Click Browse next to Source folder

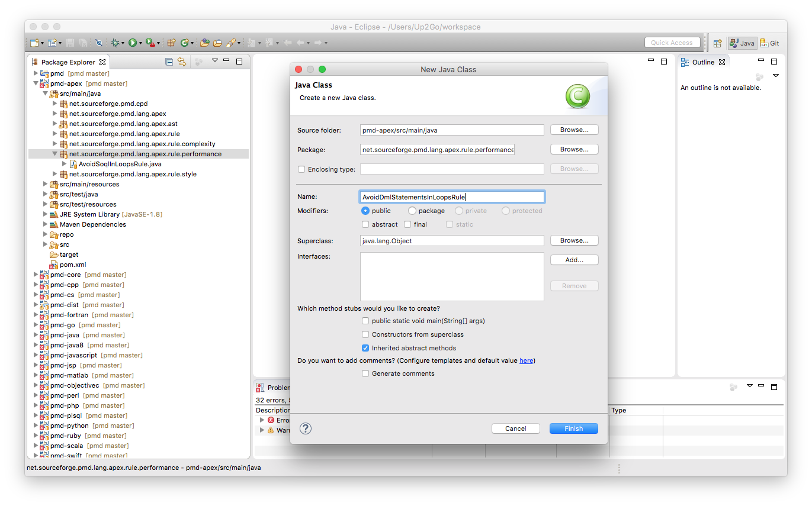[574, 130]
